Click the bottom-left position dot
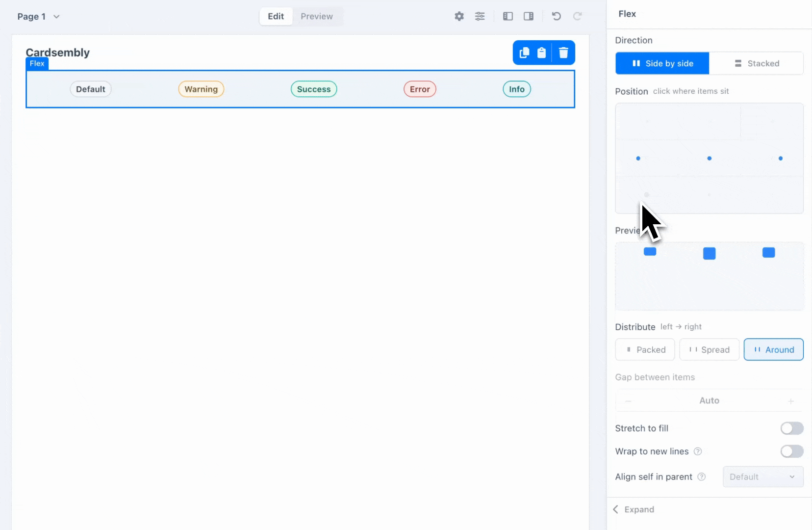The width and height of the screenshot is (812, 530). 647,195
